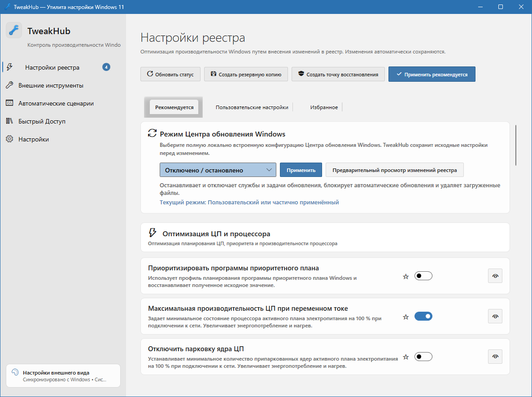The width and height of the screenshot is (532, 397).
Task: Show details via eye for Приоритизировать программы
Action: pos(495,276)
